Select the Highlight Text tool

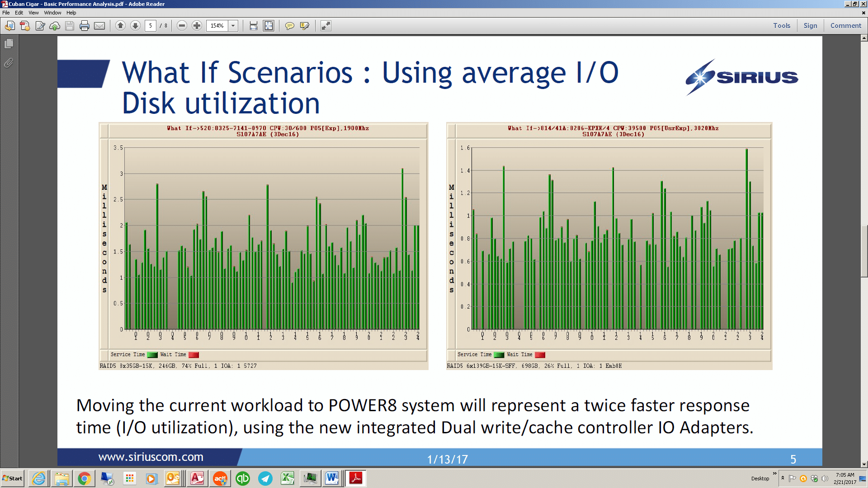point(304,26)
